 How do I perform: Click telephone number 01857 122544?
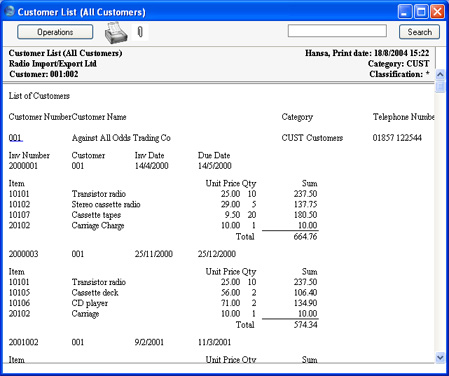pyautogui.click(x=397, y=138)
